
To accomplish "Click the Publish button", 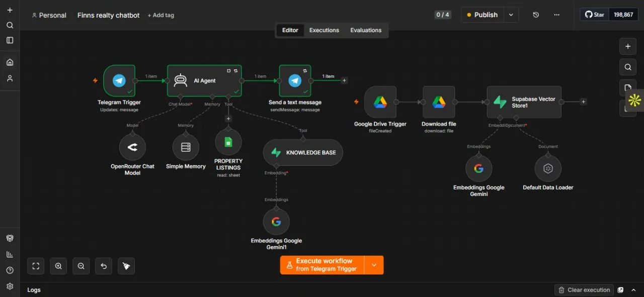I will point(482,15).
